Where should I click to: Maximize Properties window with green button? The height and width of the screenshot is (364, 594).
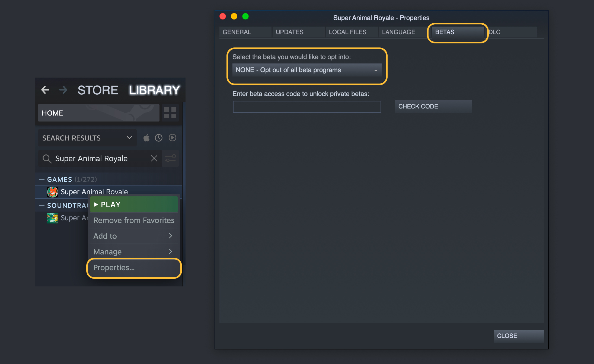245,17
